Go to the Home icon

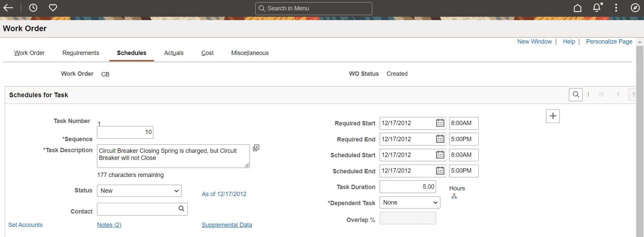click(578, 8)
